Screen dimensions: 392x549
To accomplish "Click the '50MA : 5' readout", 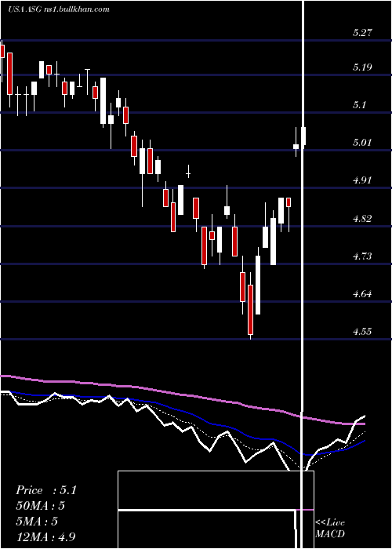I will [41, 506].
